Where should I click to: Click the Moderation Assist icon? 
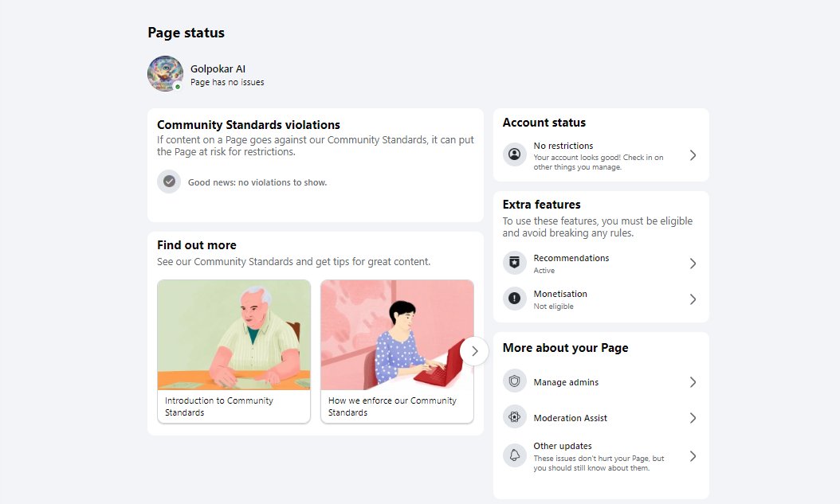pyautogui.click(x=514, y=417)
